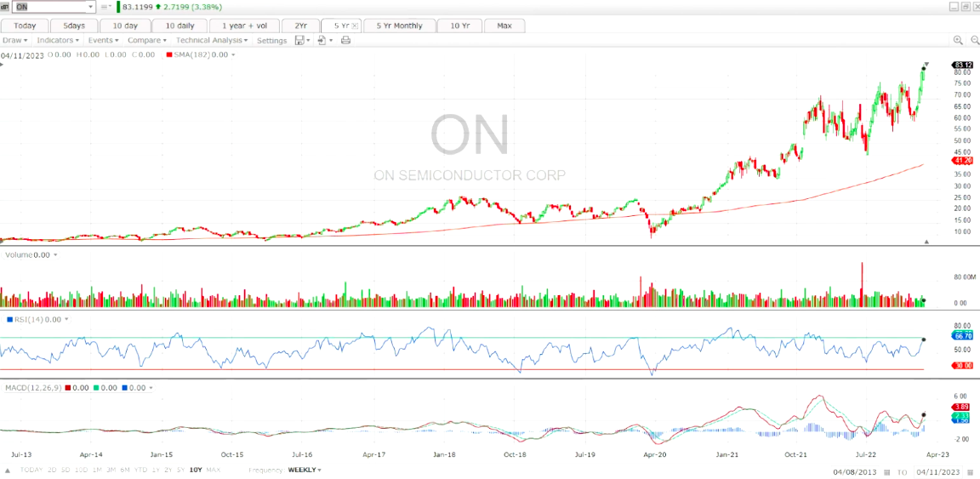Image resolution: width=980 pixels, height=479 pixels.
Task: Select the TODAY range link
Action: click(x=31, y=470)
